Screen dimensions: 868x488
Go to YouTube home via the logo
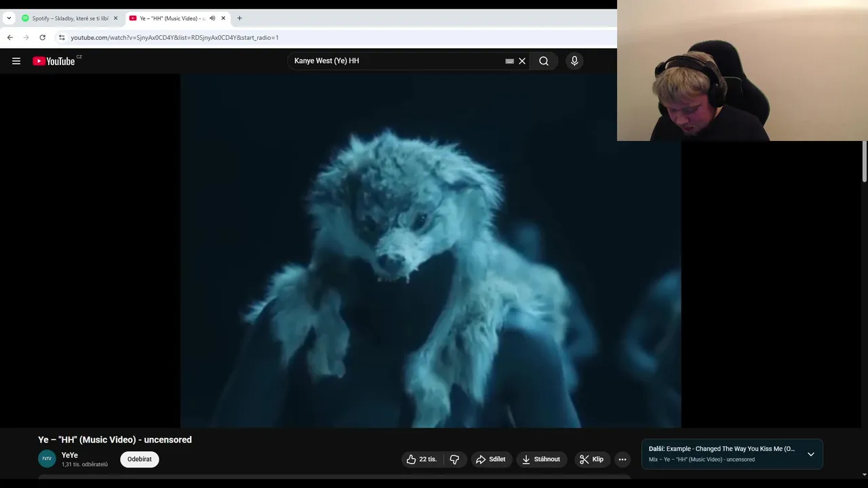pyautogui.click(x=54, y=61)
